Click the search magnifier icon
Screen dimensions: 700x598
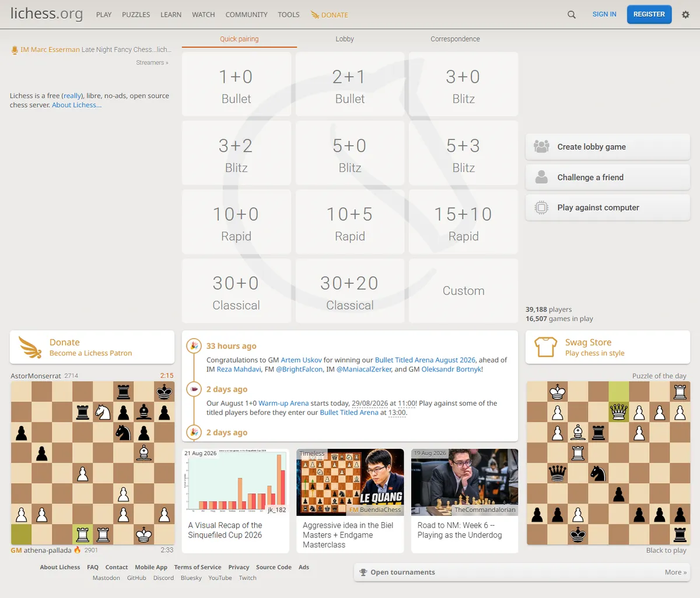click(572, 15)
